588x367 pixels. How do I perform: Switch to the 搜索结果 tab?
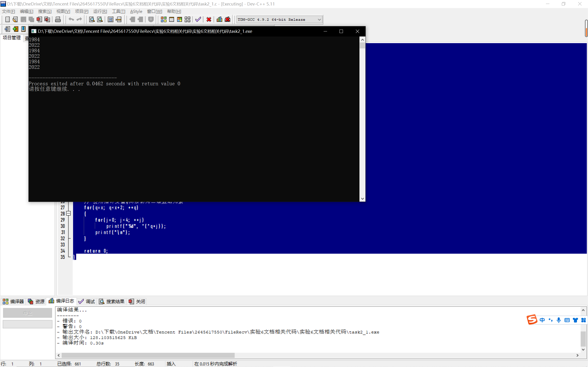(x=112, y=301)
